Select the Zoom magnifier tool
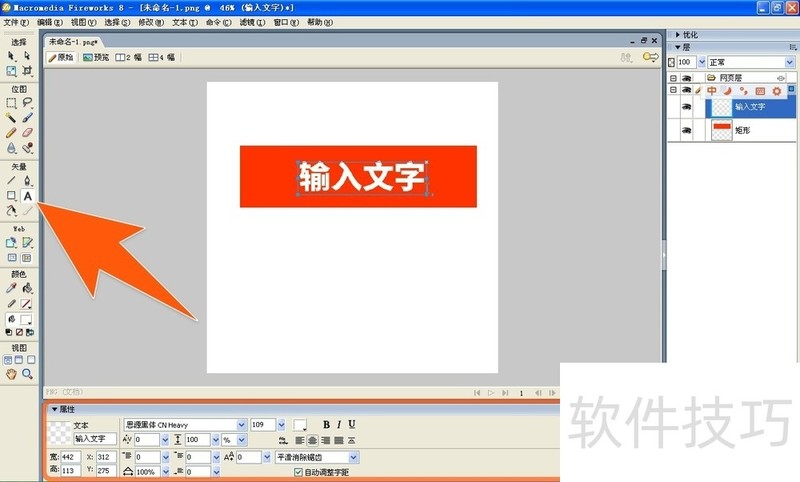The image size is (800, 482). click(27, 374)
